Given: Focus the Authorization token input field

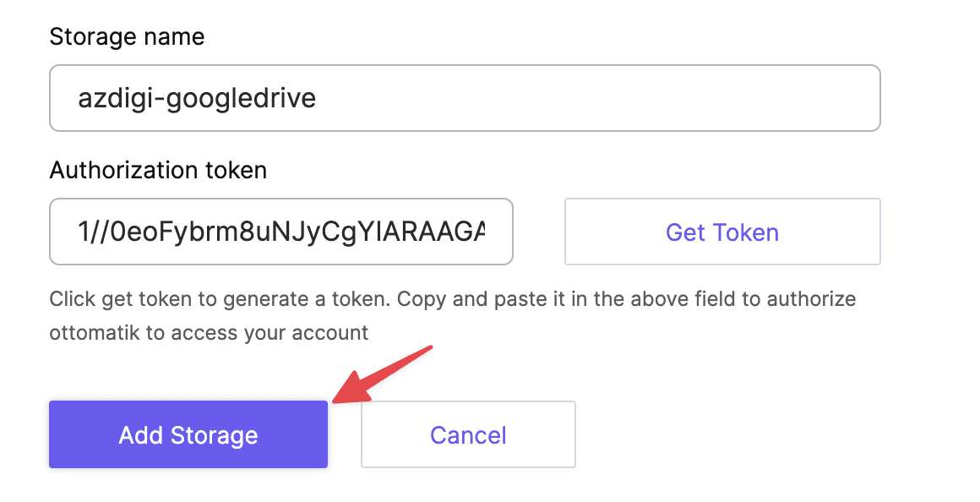Looking at the screenshot, I should pyautogui.click(x=281, y=232).
